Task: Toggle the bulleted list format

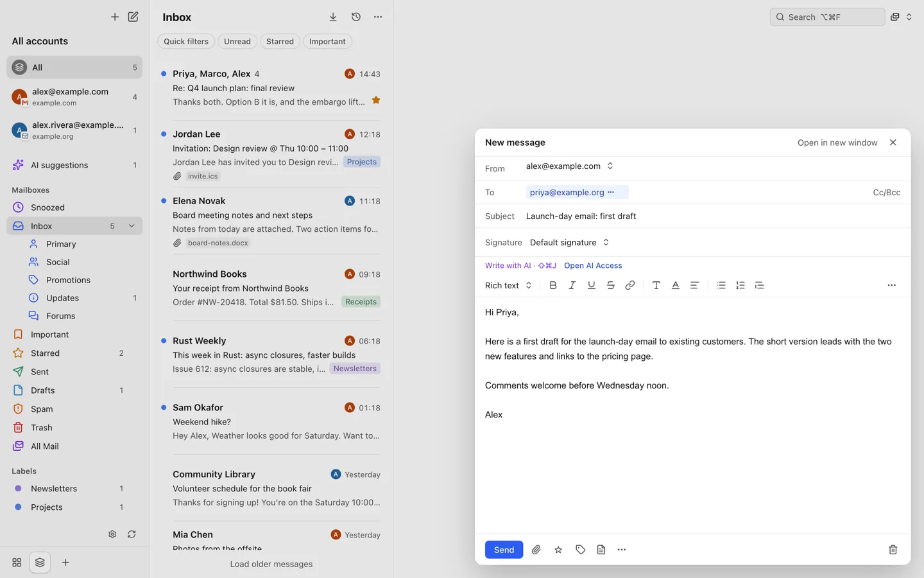Action: click(x=721, y=285)
